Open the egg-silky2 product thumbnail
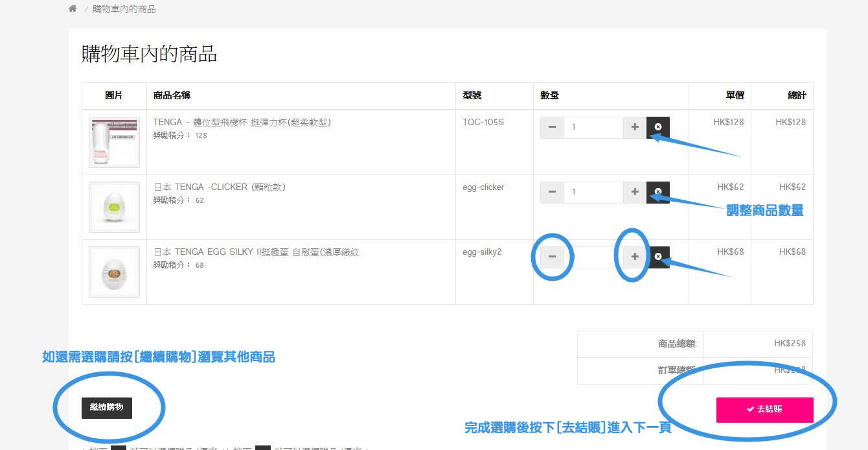This screenshot has width=868, height=450. click(x=114, y=272)
